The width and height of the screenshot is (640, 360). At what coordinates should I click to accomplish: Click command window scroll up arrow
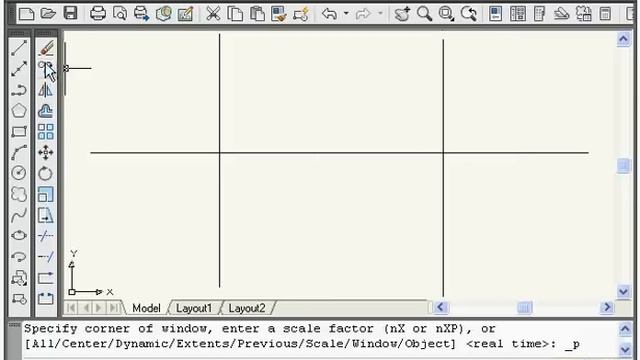click(x=625, y=329)
